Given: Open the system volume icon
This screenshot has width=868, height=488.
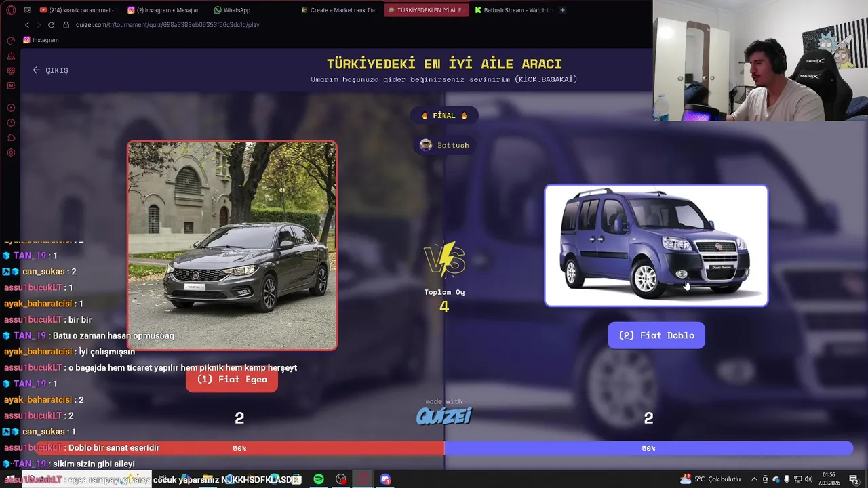Looking at the screenshot, I should coord(808,479).
